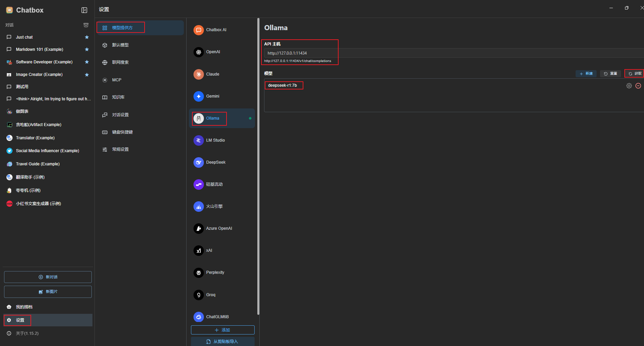This screenshot has height=346, width=644.
Task: Open the Translator (Example) conversation
Action: [x=48, y=138]
